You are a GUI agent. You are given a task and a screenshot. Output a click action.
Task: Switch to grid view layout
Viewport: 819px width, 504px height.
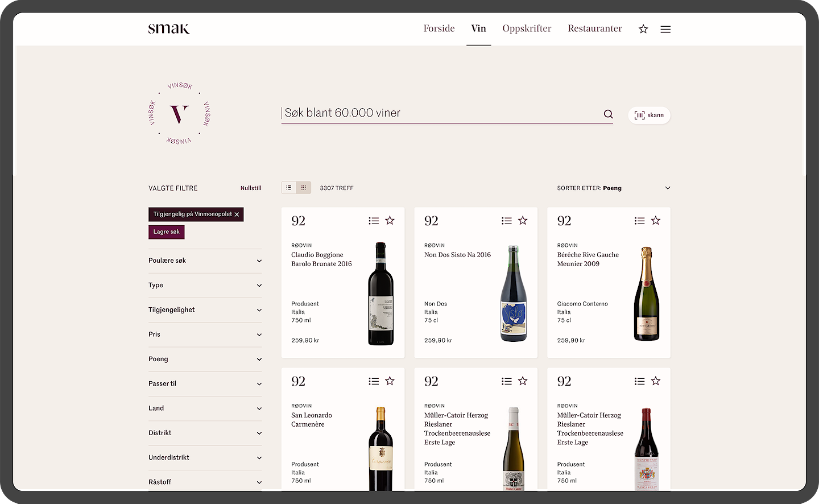(304, 188)
